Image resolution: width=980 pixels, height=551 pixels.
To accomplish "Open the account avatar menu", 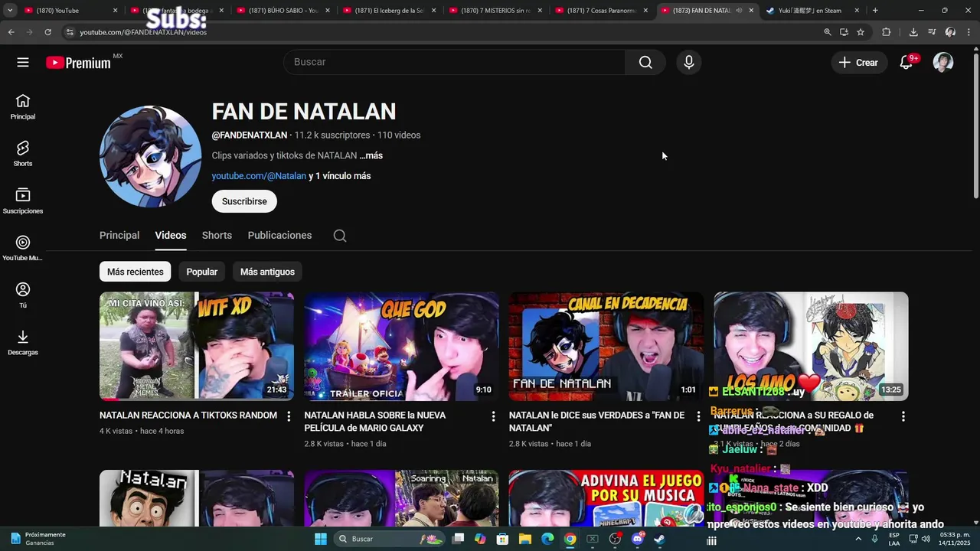I will tap(943, 62).
